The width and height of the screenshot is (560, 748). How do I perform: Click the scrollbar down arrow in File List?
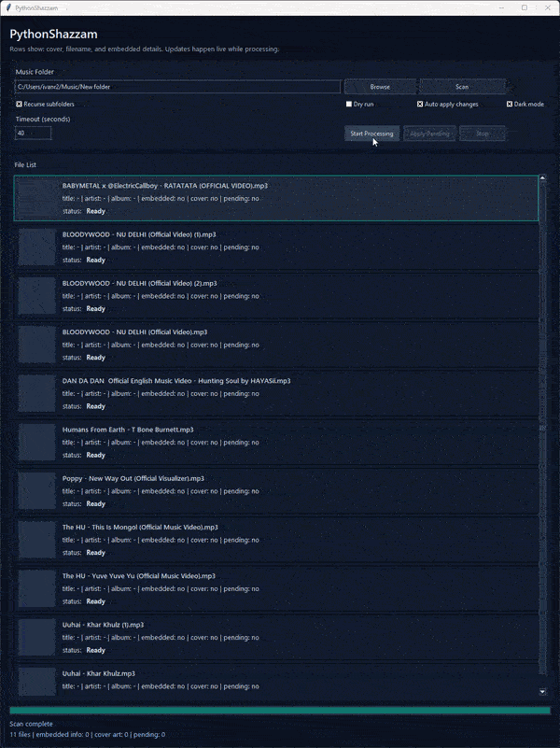[x=542, y=691]
